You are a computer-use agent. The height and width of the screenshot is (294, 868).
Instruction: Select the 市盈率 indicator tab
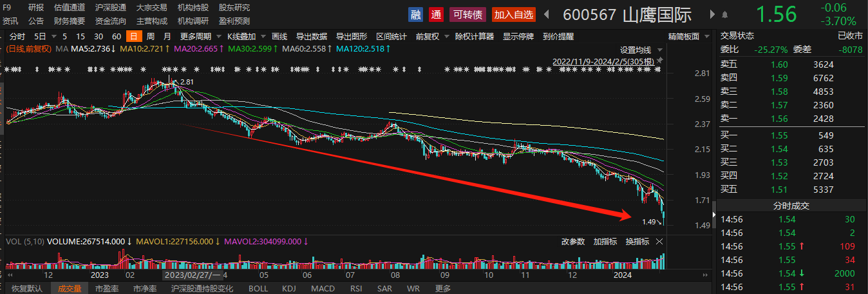(107, 288)
